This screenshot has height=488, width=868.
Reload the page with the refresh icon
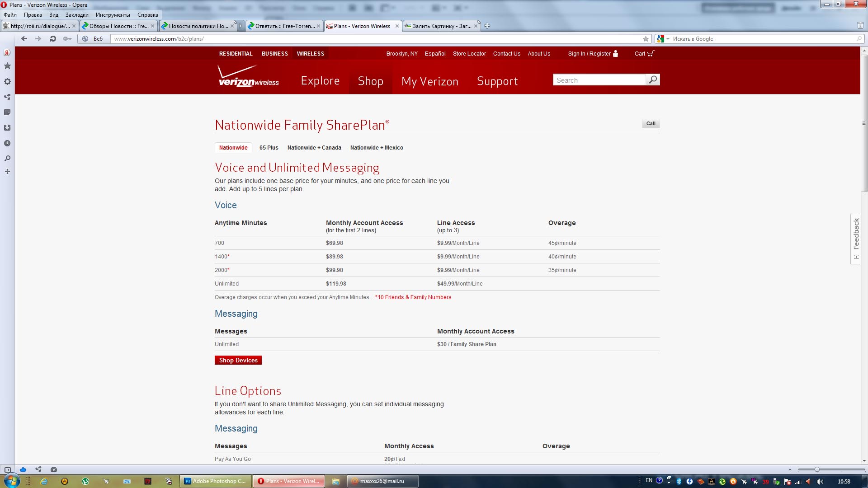53,39
